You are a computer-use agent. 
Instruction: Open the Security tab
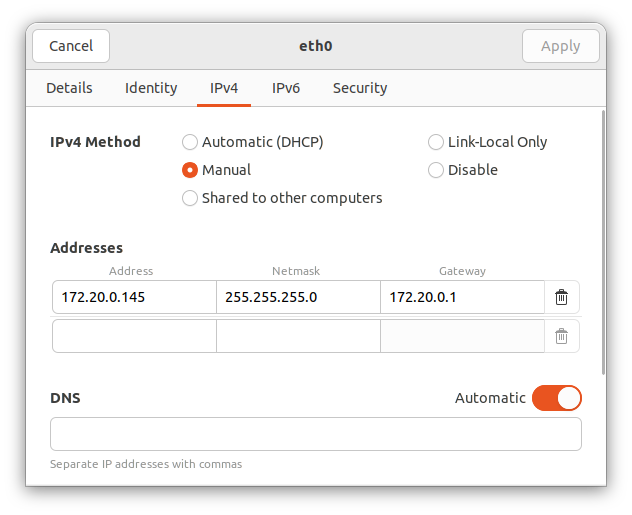(x=360, y=88)
